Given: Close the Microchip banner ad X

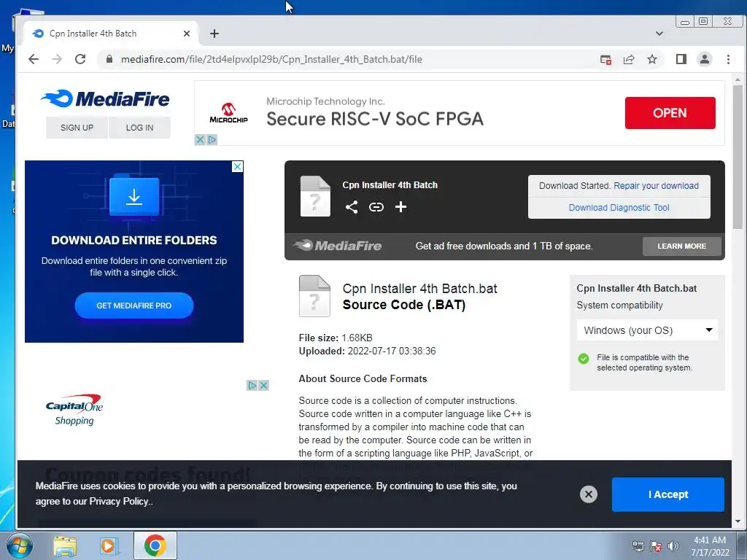Looking at the screenshot, I should click(200, 139).
